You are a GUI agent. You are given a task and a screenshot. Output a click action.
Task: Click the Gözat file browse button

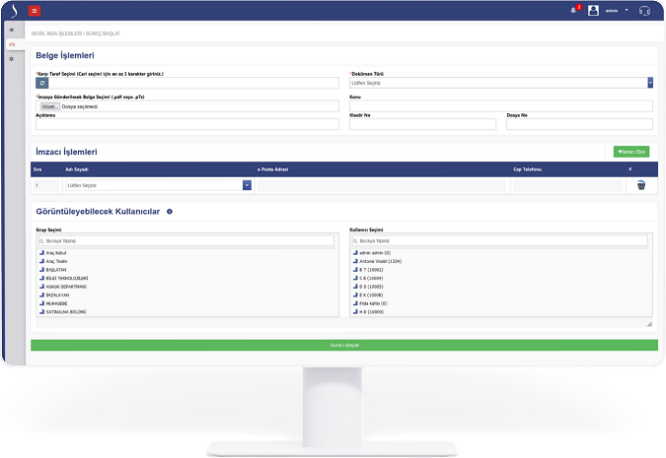[49, 105]
